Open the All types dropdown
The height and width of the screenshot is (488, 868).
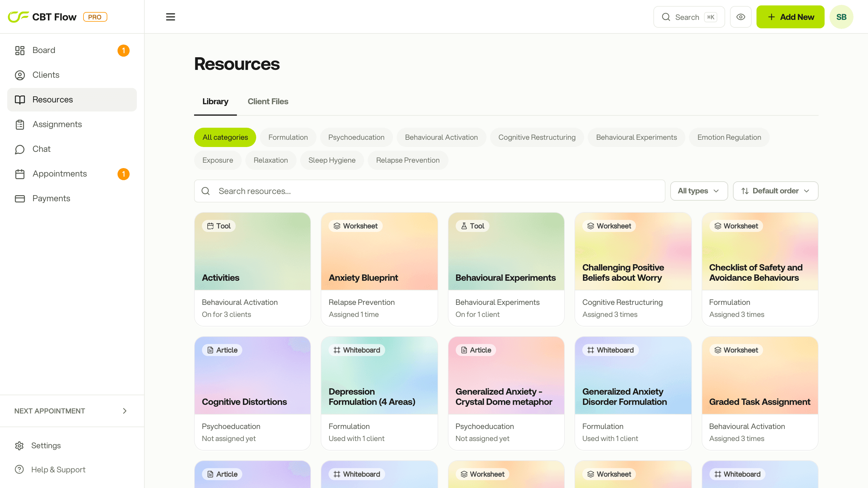coord(699,191)
